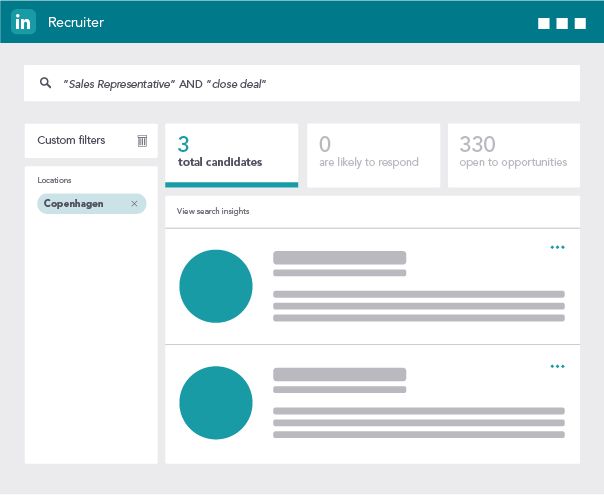
Task: Open the second candidate's name placeholder
Action: 339,374
